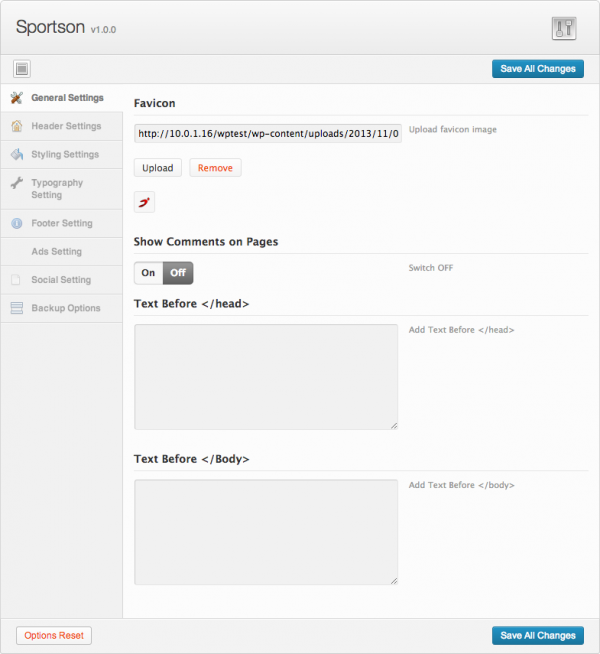Click the top Save All Changes button
600x654 pixels.
point(538,69)
